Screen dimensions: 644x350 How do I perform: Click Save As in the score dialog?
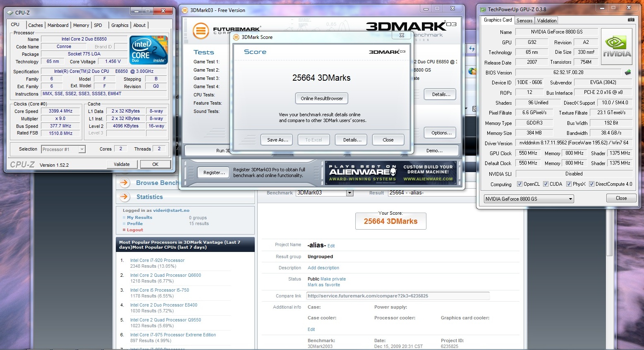[278, 140]
